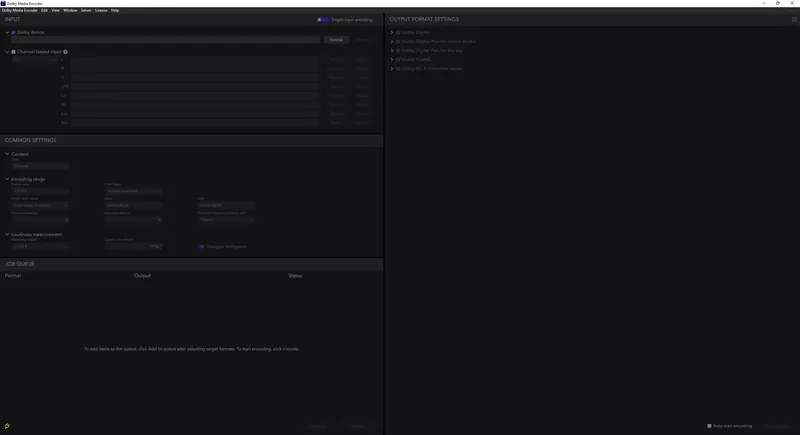Click the Dolby Media Encoder title bar icon
800x435 pixels.
[3, 3]
